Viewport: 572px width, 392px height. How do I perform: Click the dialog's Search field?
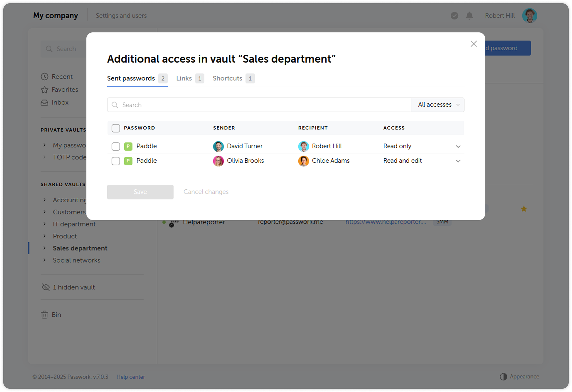click(215, 105)
